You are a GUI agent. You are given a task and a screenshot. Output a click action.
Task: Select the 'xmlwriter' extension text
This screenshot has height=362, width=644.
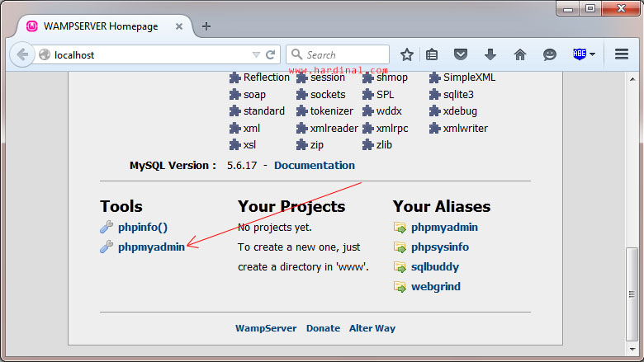(466, 129)
